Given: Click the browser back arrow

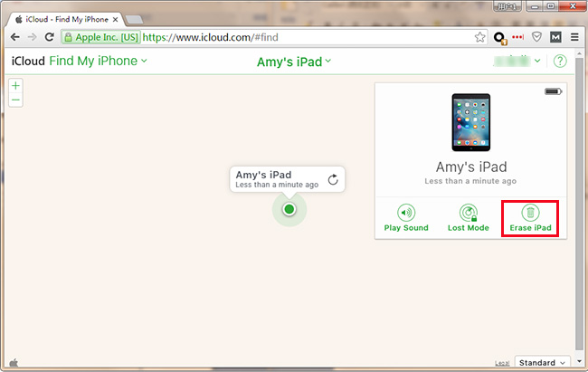Looking at the screenshot, I should point(15,37).
